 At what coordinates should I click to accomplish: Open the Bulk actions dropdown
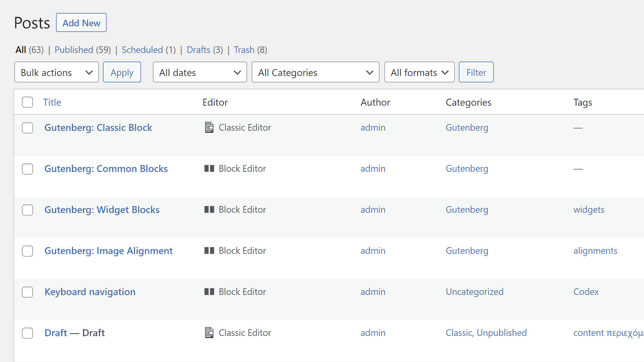point(56,72)
